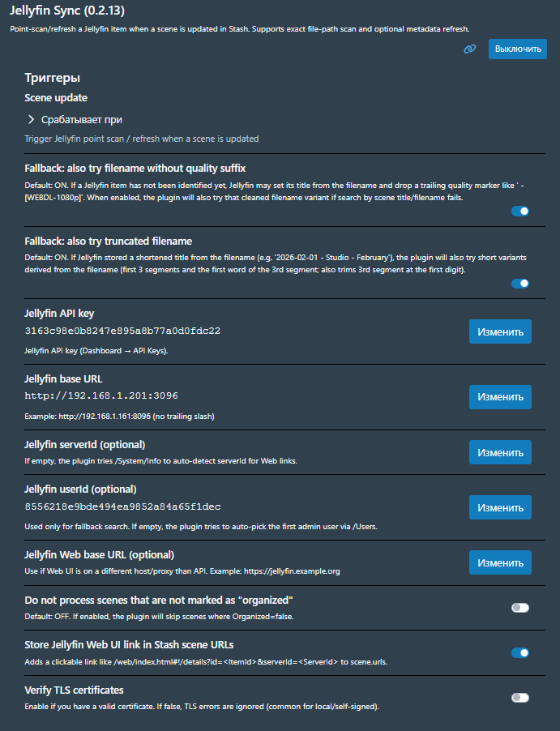This screenshot has height=731, width=560.
Task: Enable Verify TLS certificates switch
Action: [x=519, y=698]
